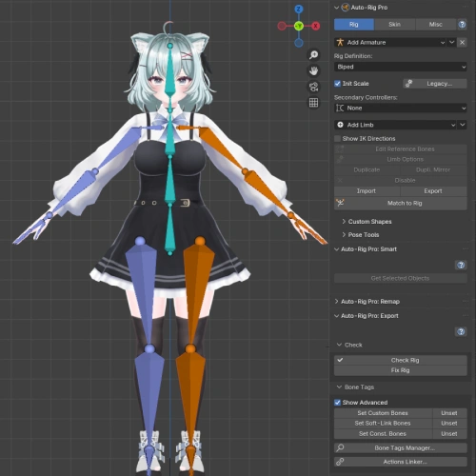Click the negative X red gizmo circle
The image size is (476, 476).
[x=282, y=26]
